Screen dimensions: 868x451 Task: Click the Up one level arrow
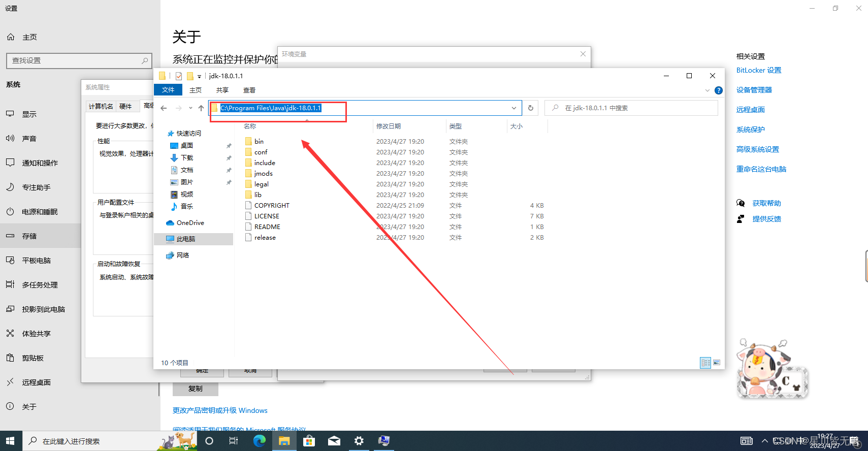click(x=201, y=108)
